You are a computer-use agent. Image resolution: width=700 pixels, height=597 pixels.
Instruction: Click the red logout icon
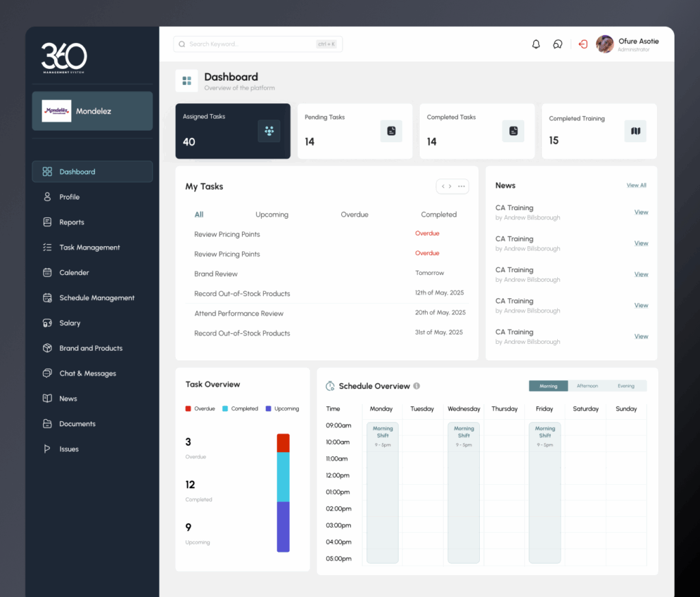pyautogui.click(x=583, y=44)
